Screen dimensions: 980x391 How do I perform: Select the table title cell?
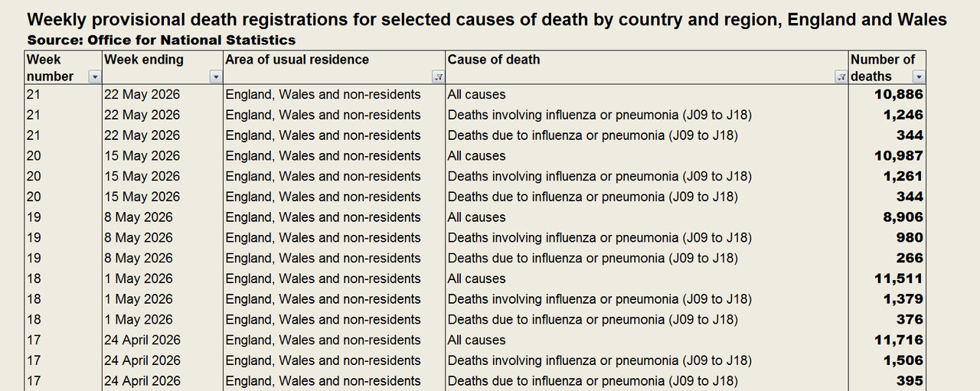[x=487, y=19]
